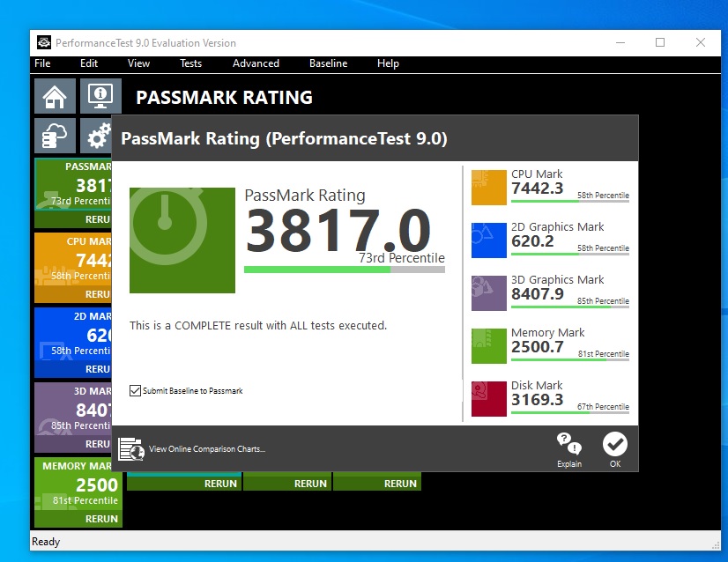Click the 3D Graphics Mark label
This screenshot has height=562, width=728.
[x=558, y=280]
